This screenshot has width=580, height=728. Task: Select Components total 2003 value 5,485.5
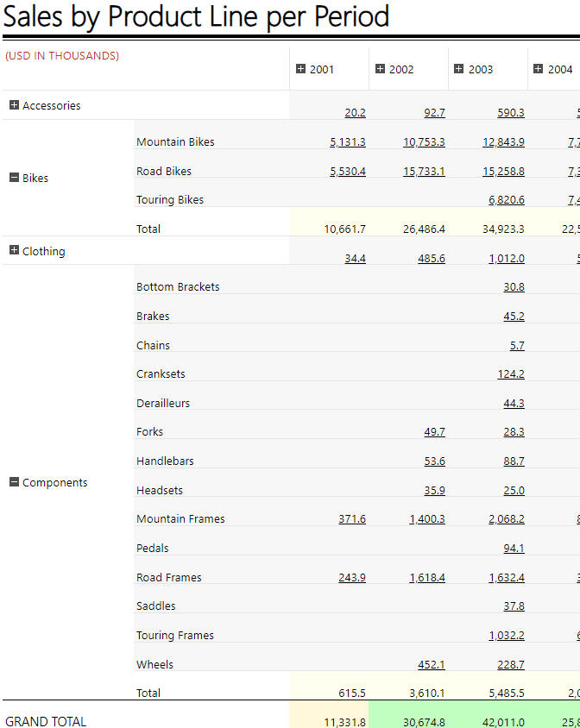click(507, 693)
